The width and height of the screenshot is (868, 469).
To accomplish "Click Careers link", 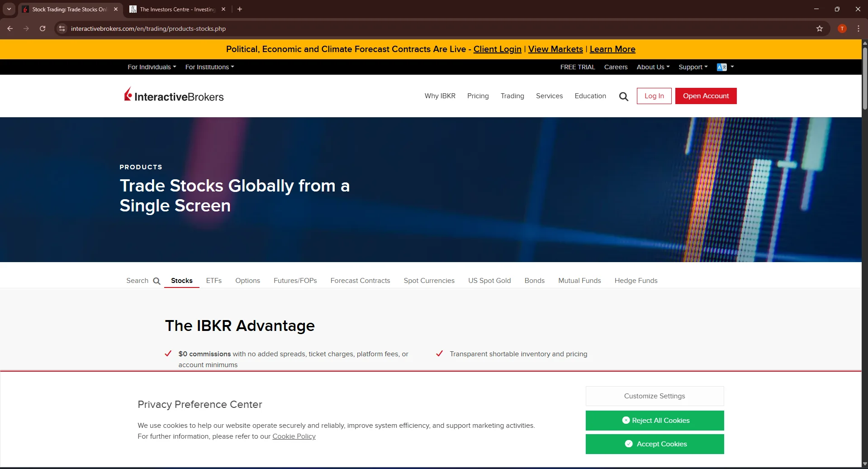I will (616, 67).
